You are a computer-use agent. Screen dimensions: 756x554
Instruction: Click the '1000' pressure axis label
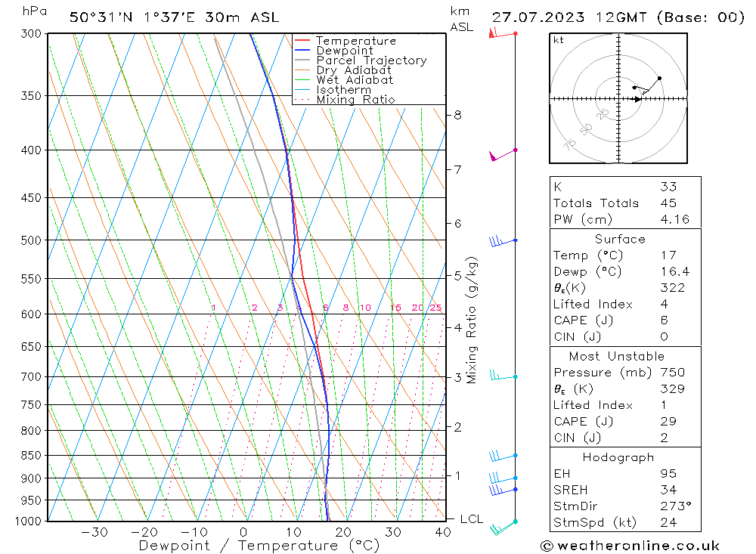click(28, 522)
